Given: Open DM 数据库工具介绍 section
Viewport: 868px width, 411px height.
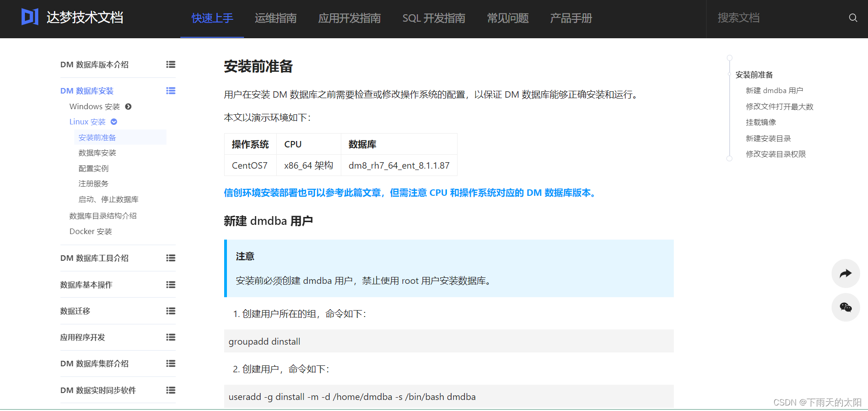Looking at the screenshot, I should (95, 258).
